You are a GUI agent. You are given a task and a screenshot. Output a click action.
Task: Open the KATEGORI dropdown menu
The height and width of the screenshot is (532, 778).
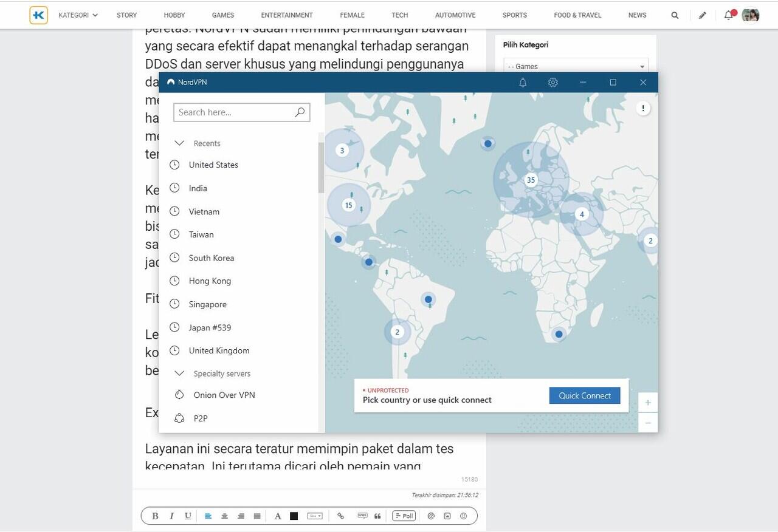78,15
